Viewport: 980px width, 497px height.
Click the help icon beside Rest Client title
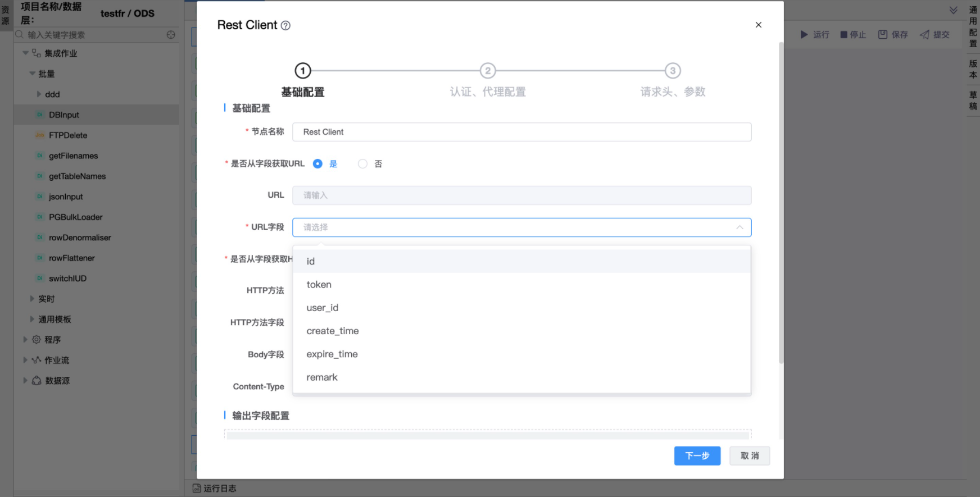tap(285, 25)
